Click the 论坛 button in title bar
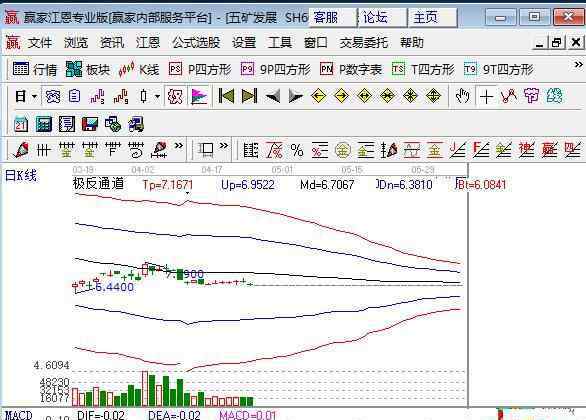 coord(383,18)
